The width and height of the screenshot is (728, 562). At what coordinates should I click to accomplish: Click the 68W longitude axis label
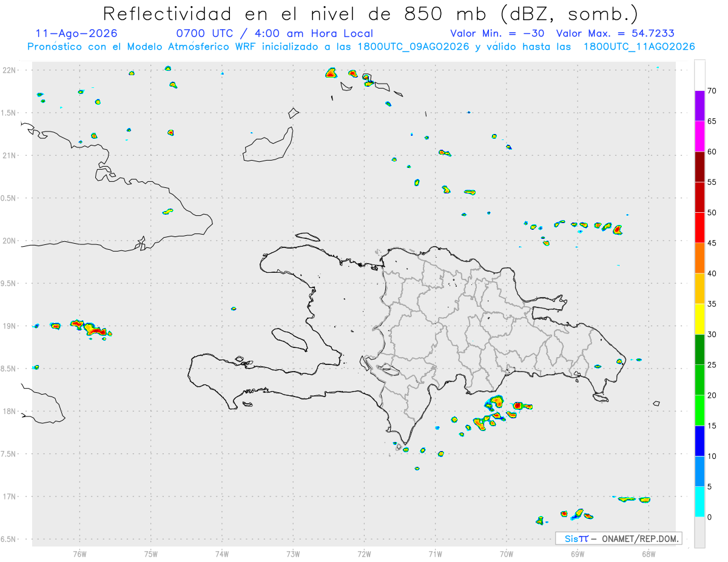(x=649, y=554)
